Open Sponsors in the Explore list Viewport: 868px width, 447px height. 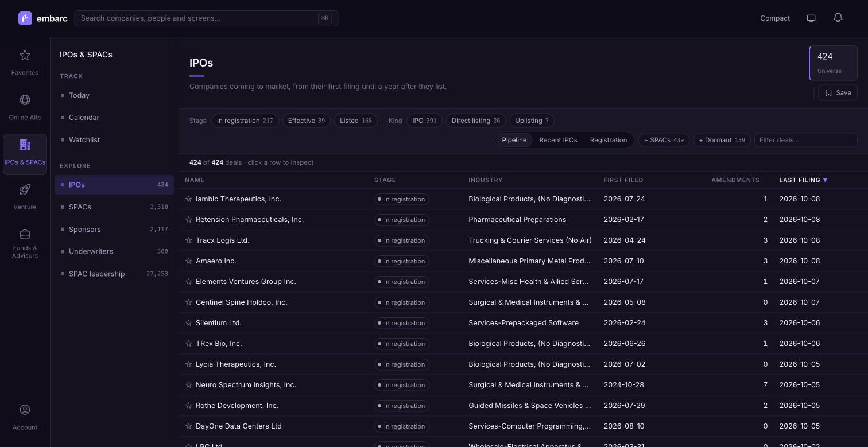pyautogui.click(x=114, y=230)
